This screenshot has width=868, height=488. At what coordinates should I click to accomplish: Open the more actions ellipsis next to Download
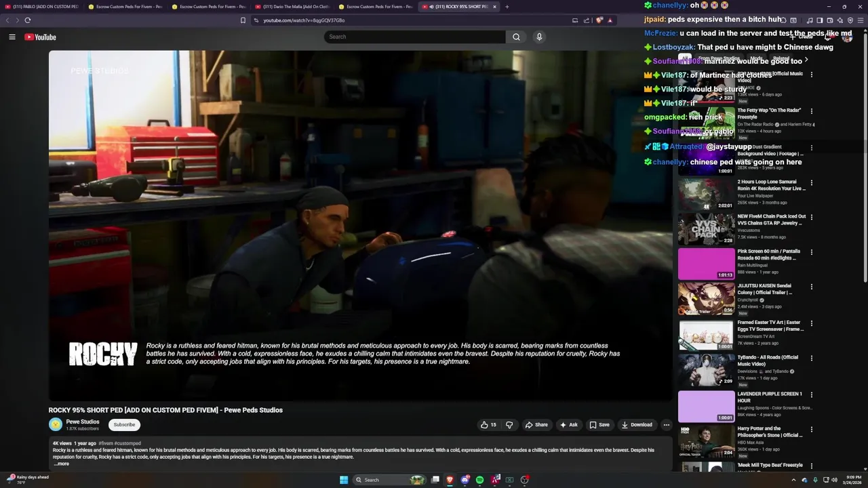pyautogui.click(x=666, y=425)
